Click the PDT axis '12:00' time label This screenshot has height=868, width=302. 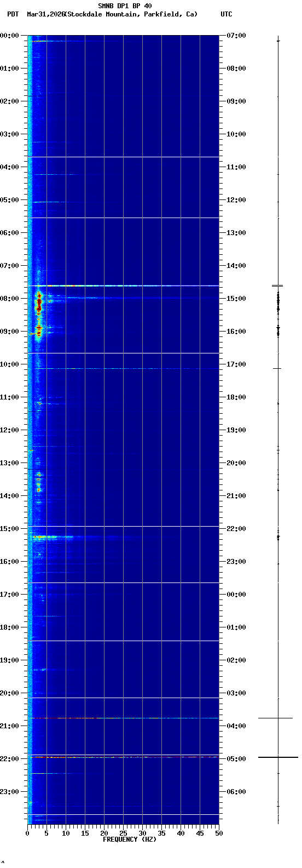pyautogui.click(x=10, y=430)
